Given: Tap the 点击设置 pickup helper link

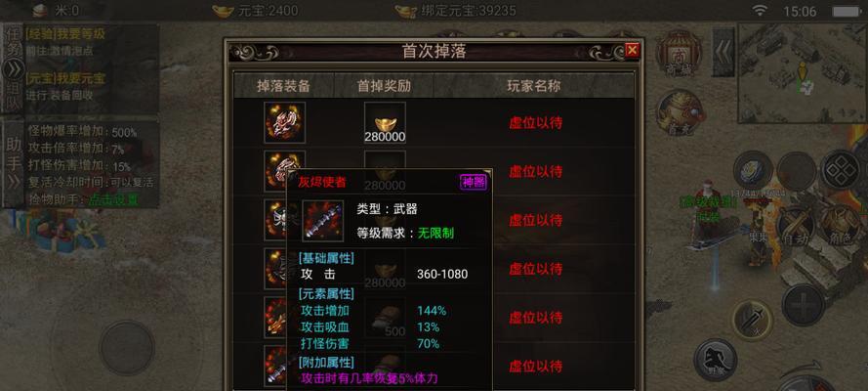Looking at the screenshot, I should 114,199.
